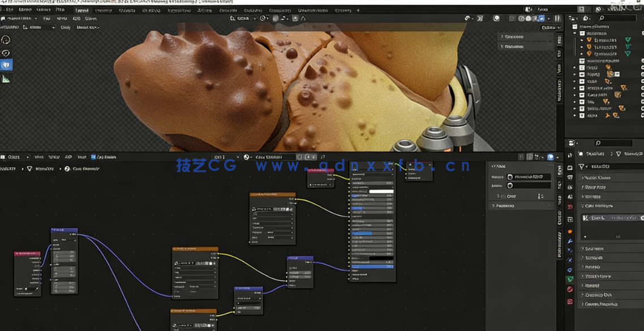Expand the Scene Collection item in the Outliner

click(x=571, y=26)
